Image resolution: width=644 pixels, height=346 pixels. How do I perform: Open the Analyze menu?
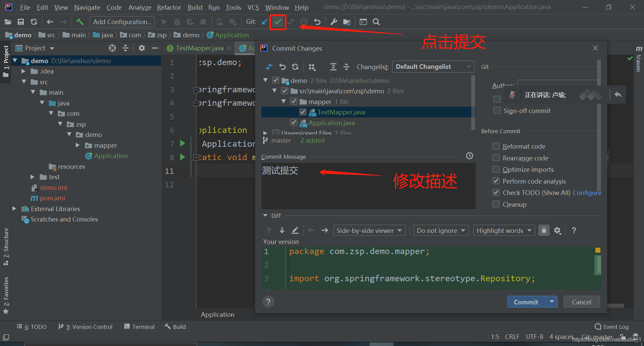140,7
